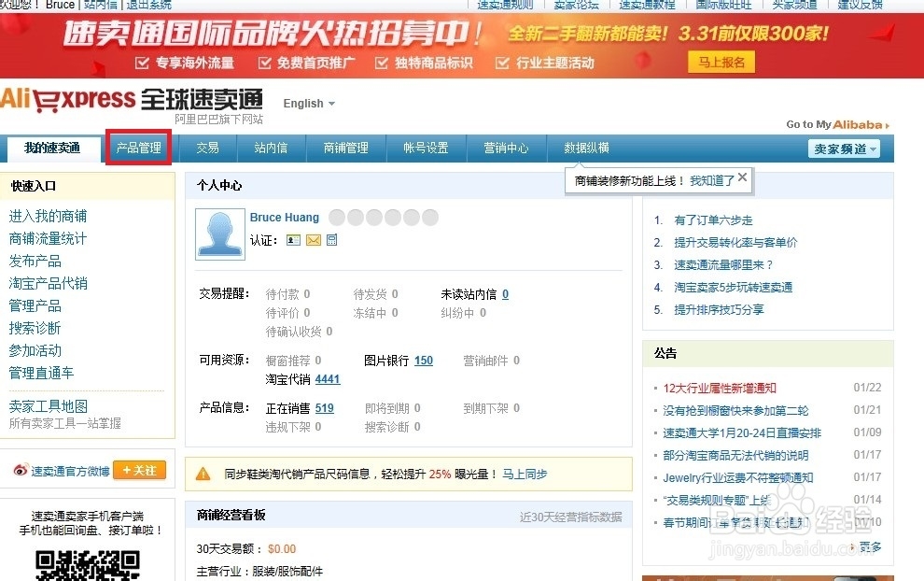Open the 商铺管理 tab
924x581 pixels.
click(x=346, y=148)
